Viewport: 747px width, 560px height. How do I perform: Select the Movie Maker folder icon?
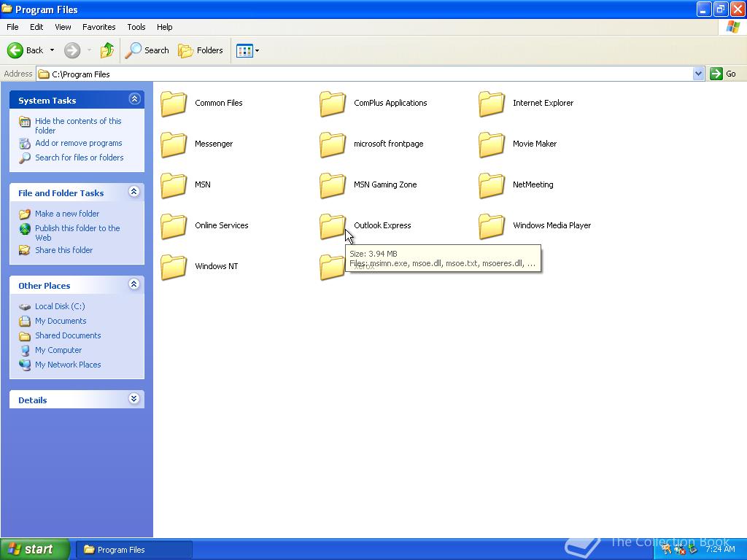click(x=492, y=145)
